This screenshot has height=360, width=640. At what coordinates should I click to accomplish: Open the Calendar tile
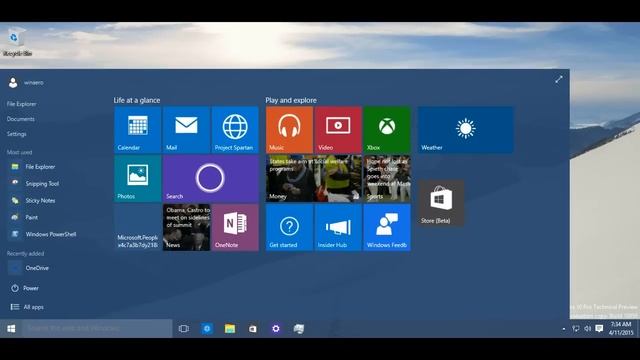138,130
